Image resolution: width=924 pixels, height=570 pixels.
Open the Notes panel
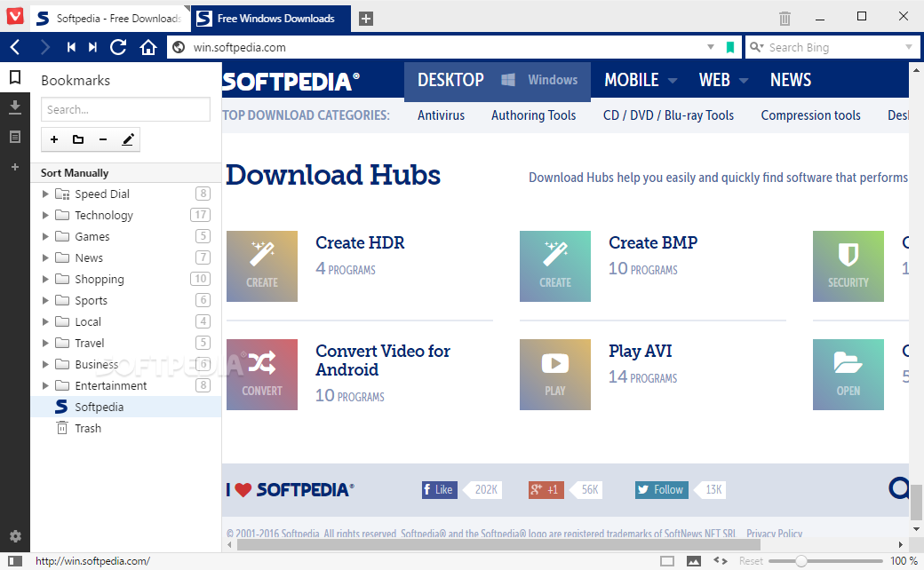[15, 137]
